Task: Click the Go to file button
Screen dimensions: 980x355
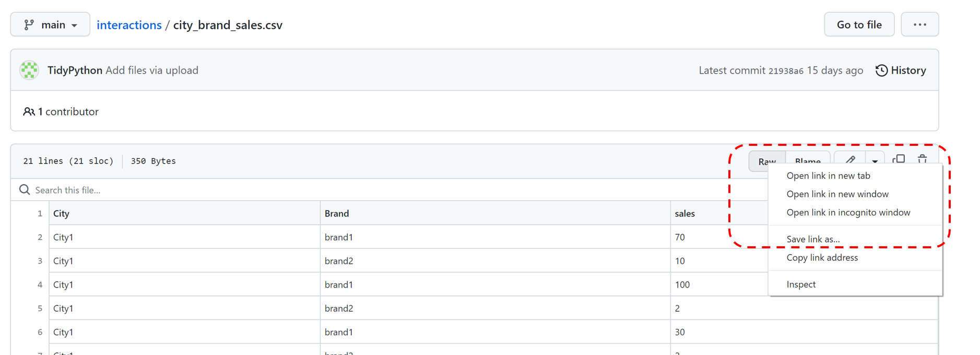Action: click(859, 25)
